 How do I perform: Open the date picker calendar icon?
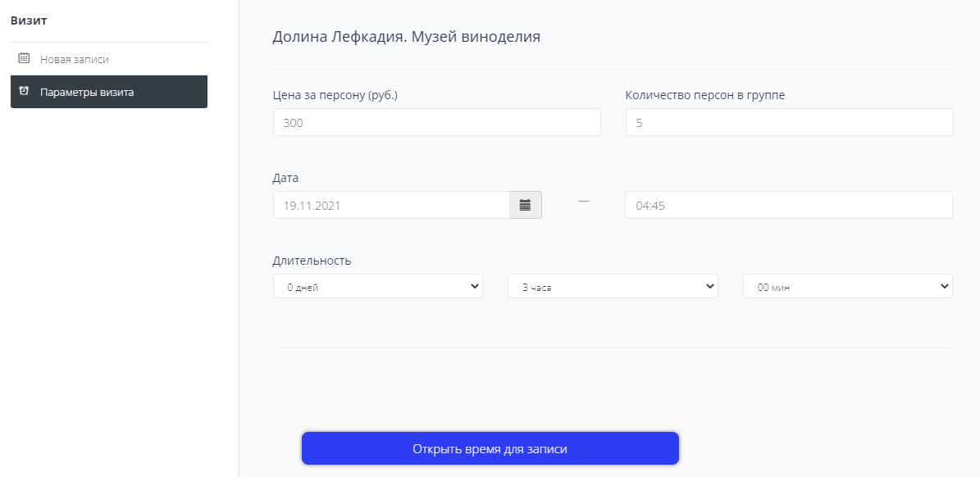click(x=525, y=205)
